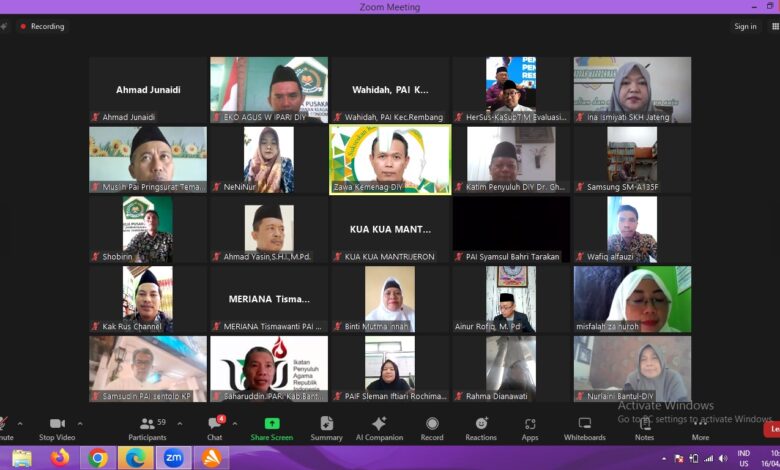Select Wahidah PAI Kec.Rembang tile

(x=390, y=90)
